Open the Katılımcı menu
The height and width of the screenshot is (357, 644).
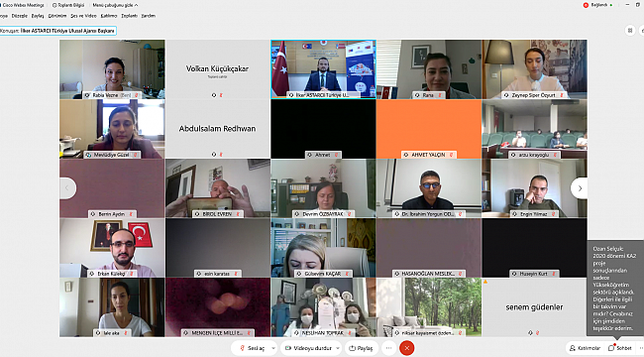[109, 16]
